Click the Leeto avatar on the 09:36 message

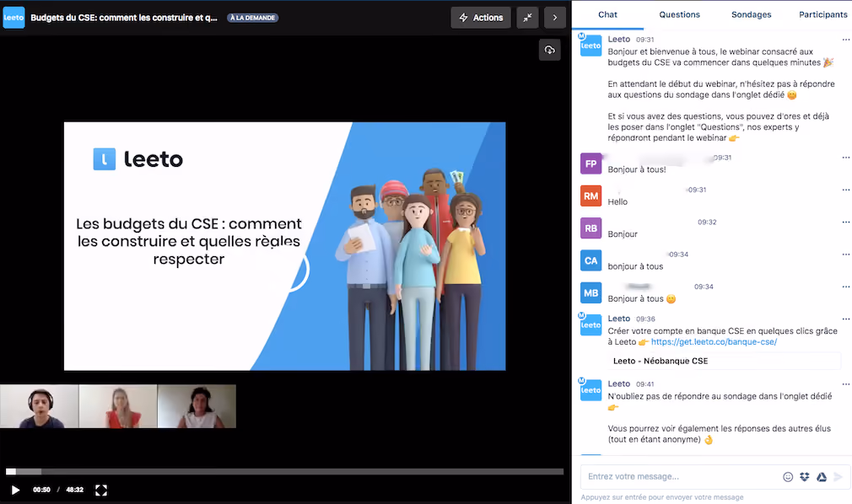[590, 324]
